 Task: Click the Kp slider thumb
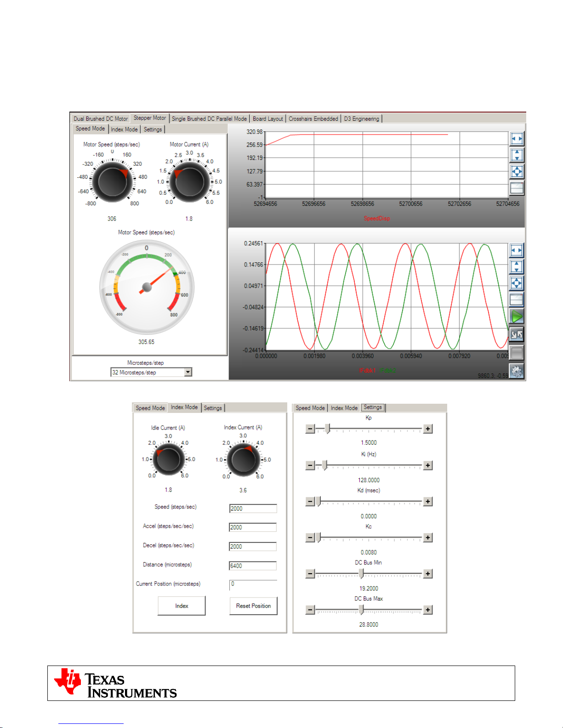327,429
